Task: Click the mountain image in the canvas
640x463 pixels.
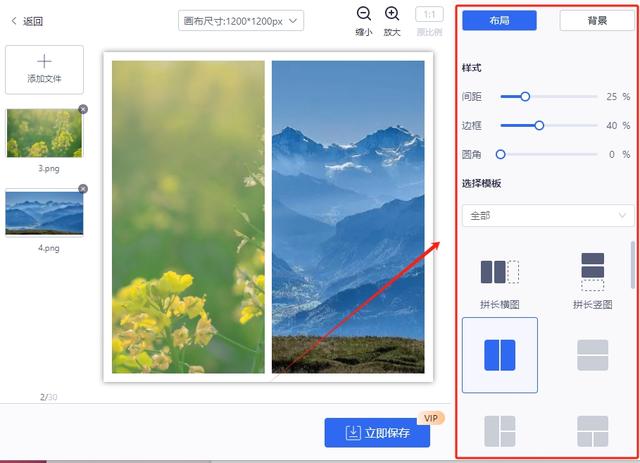Action: [x=348, y=217]
